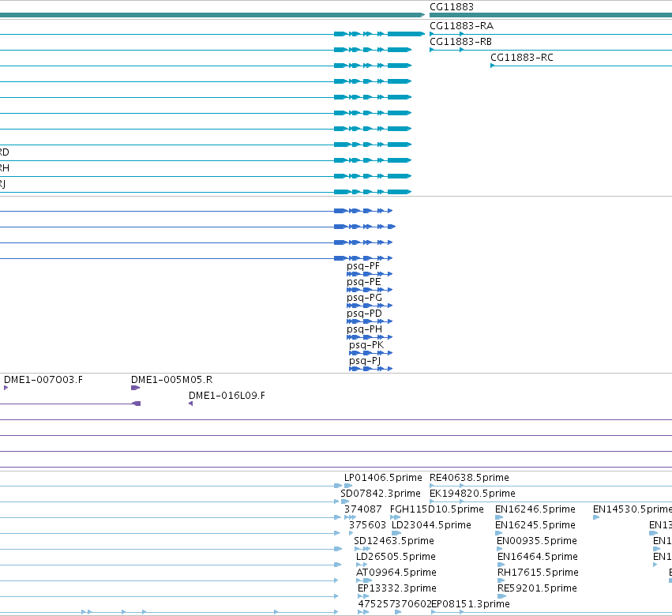This screenshot has width=672, height=616.
Task: Click the EN16464.5prime EST label
Action: [538, 557]
